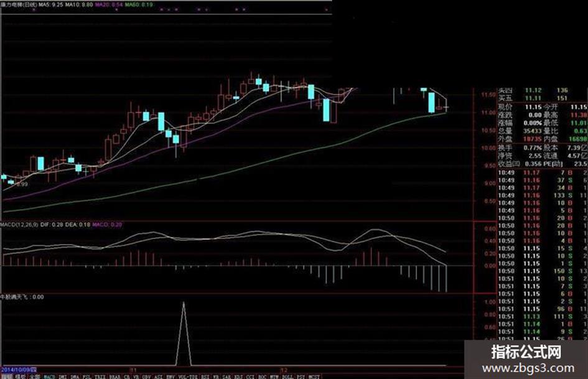Click the last MACD histogram bar
The width and height of the screenshot is (588, 379).
446,279
